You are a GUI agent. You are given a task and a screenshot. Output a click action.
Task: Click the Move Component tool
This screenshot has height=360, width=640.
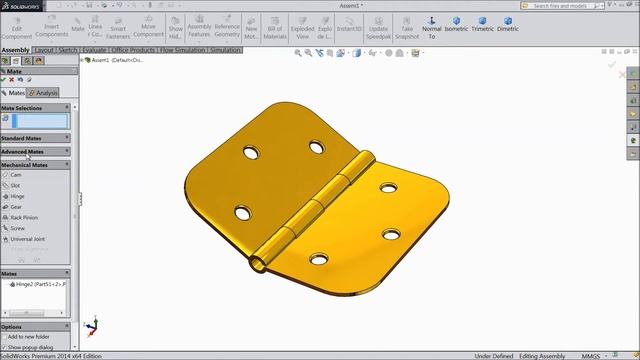click(148, 25)
